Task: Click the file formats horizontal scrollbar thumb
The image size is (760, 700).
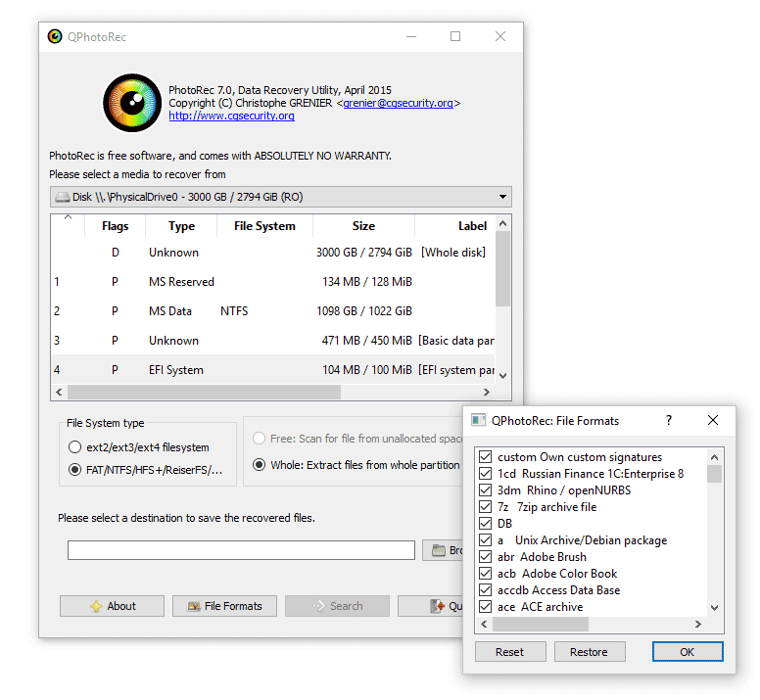Action: [x=541, y=624]
